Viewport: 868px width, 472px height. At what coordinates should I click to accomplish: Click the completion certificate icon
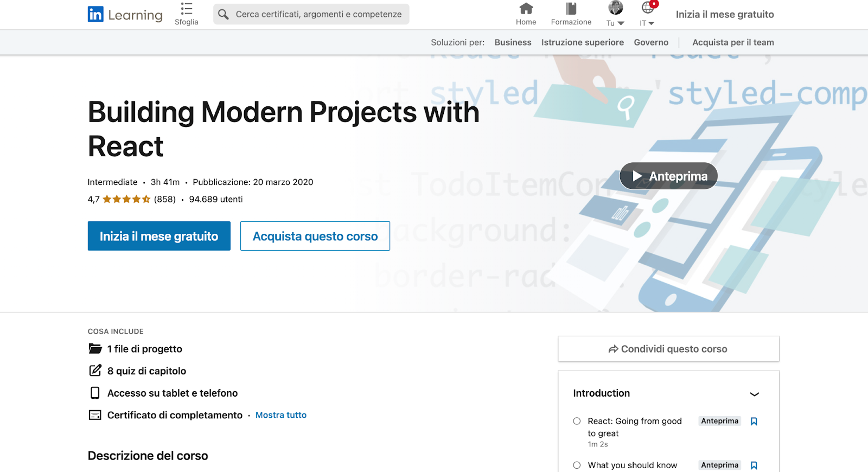click(95, 415)
